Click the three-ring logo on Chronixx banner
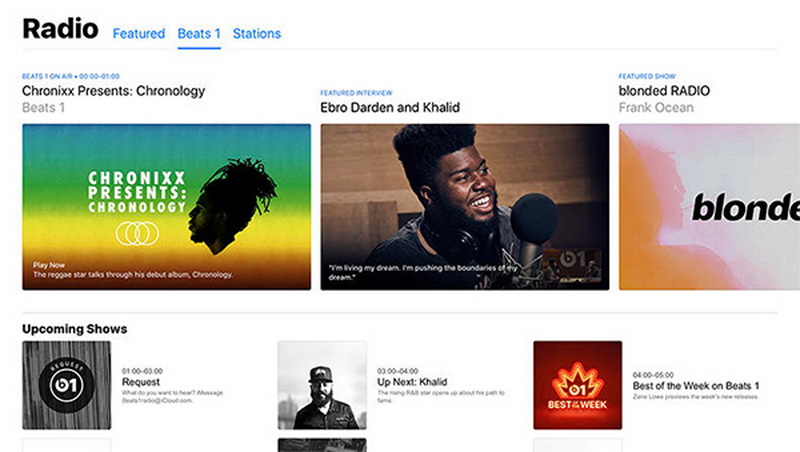800x452 pixels. [138, 234]
